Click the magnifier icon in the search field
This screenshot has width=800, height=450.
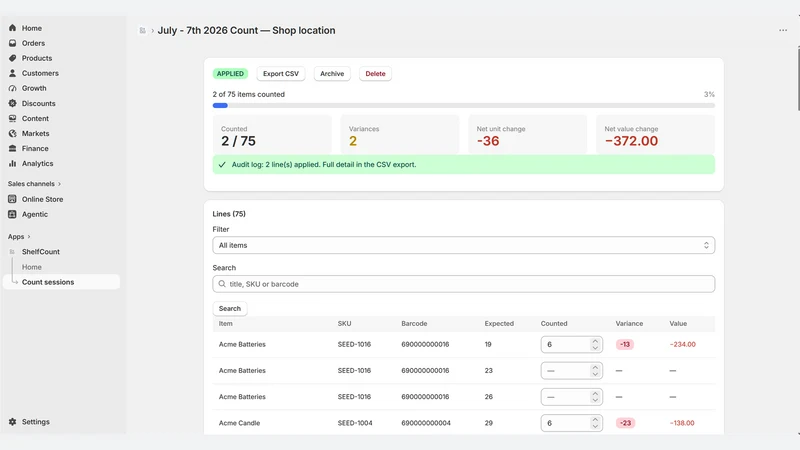click(x=222, y=284)
